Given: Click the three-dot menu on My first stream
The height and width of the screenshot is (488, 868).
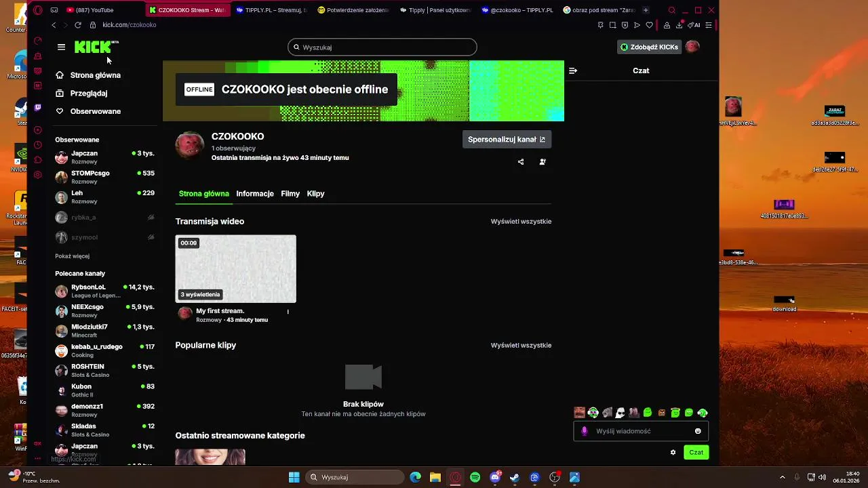Looking at the screenshot, I should pos(288,312).
